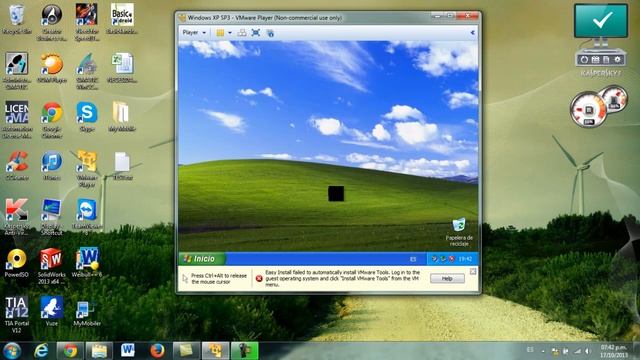
Task: Click the ES language bar in Windows taskbar
Action: 530,350
